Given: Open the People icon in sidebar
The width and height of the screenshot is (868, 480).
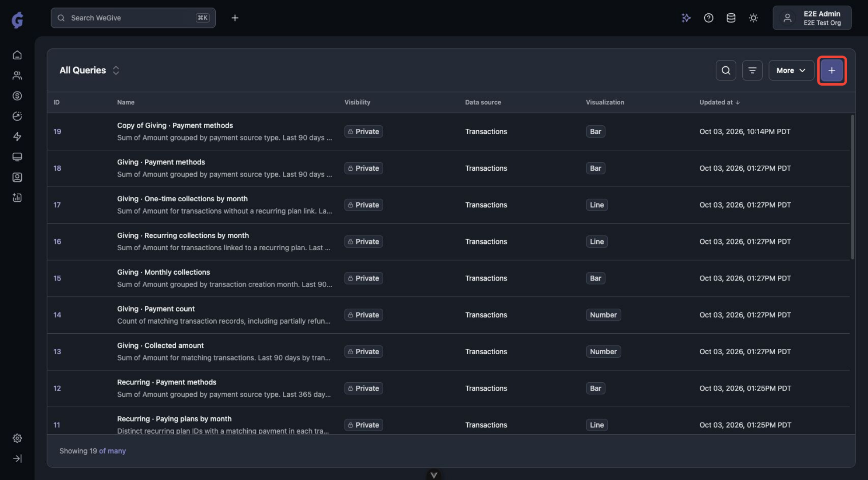Looking at the screenshot, I should tap(17, 76).
